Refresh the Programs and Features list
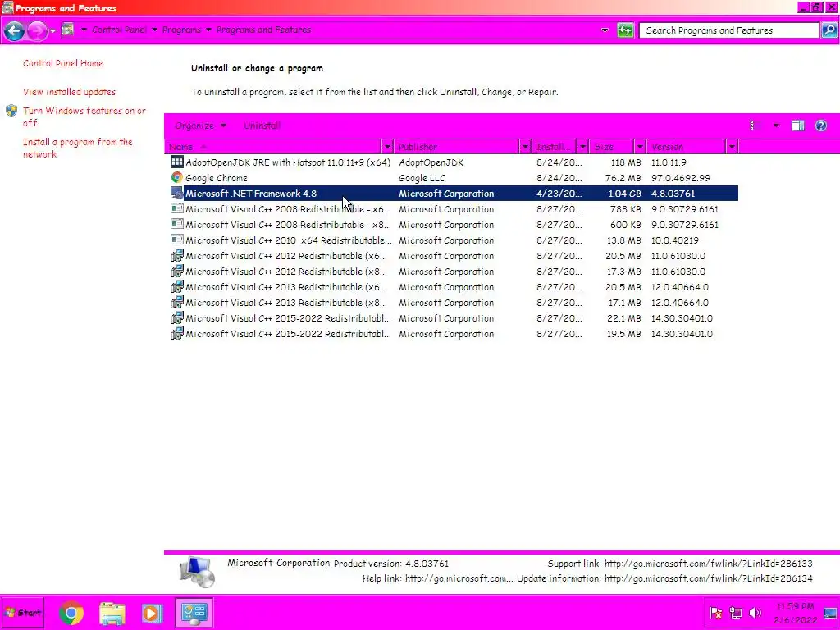This screenshot has height=630, width=840. (624, 30)
